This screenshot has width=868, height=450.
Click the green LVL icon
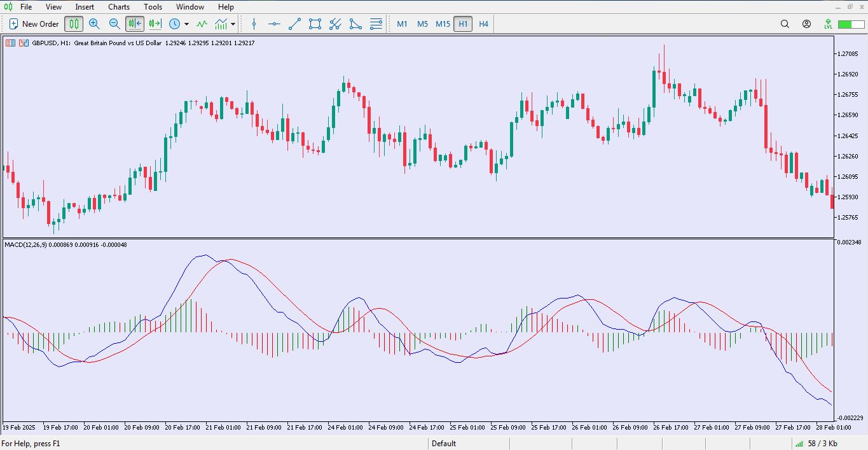pyautogui.click(x=828, y=24)
